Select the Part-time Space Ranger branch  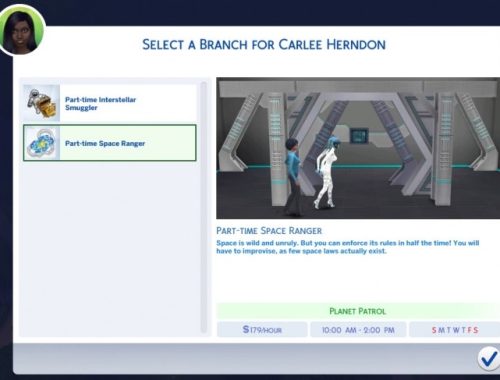[110, 143]
